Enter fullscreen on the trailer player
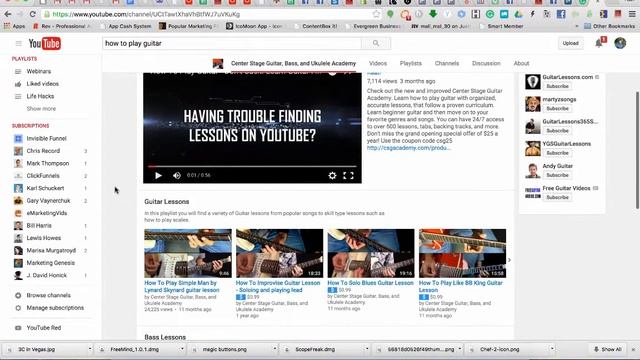 [x=348, y=176]
